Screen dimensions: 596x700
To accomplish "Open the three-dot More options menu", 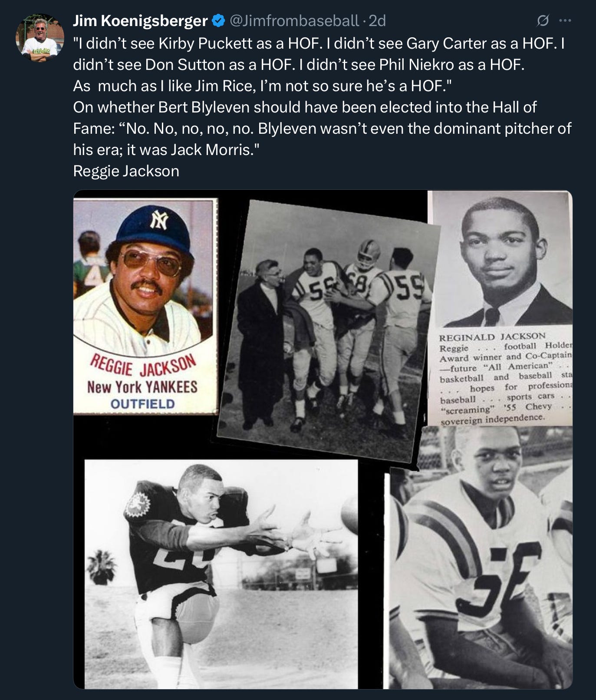I will coord(565,20).
